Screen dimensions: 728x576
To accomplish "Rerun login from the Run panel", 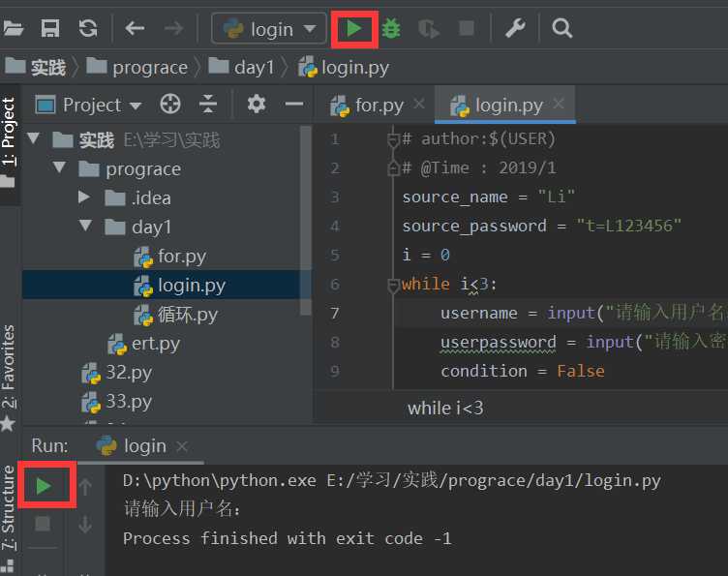I will point(44,486).
